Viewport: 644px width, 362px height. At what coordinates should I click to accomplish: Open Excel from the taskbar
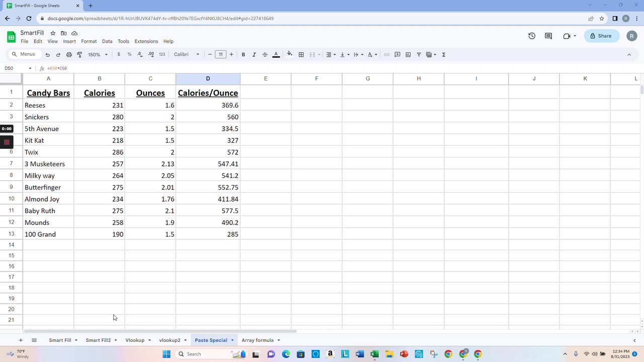[x=374, y=354]
